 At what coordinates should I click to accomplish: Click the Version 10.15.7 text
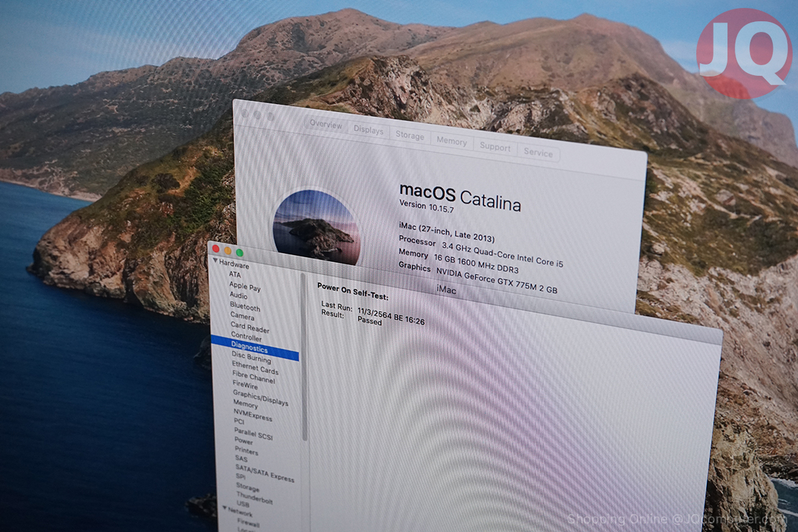pos(427,207)
